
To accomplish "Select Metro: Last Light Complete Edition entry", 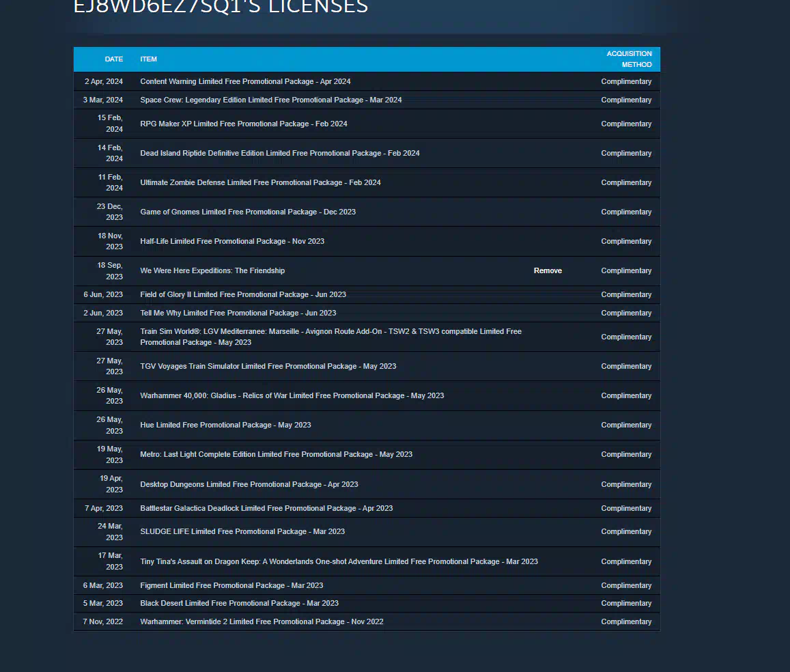I will pos(276,454).
